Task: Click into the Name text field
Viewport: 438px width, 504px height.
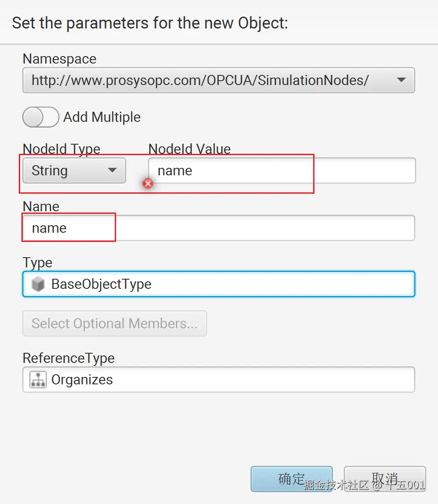Action: coord(218,228)
